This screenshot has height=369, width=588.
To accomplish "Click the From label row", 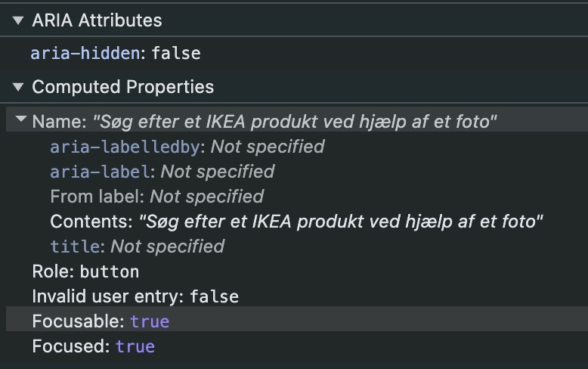I will click(156, 197).
